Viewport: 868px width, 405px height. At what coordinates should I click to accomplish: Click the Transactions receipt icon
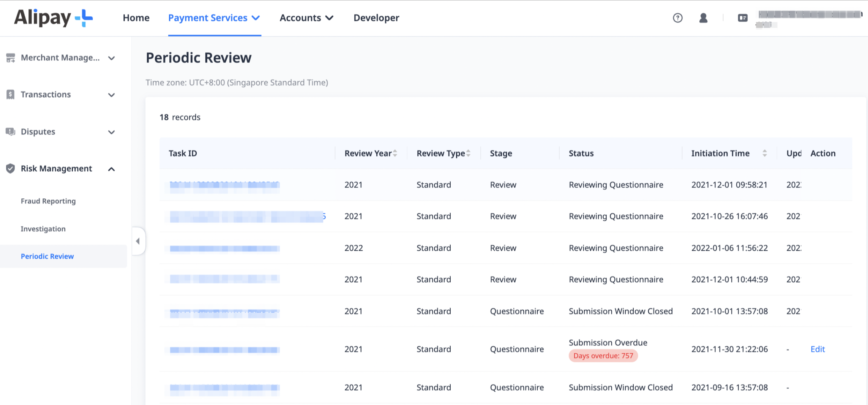(x=11, y=95)
